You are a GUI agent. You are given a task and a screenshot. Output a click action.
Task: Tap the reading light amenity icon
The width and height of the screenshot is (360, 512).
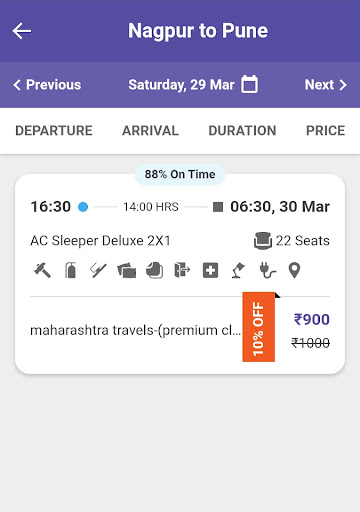pos(238,270)
